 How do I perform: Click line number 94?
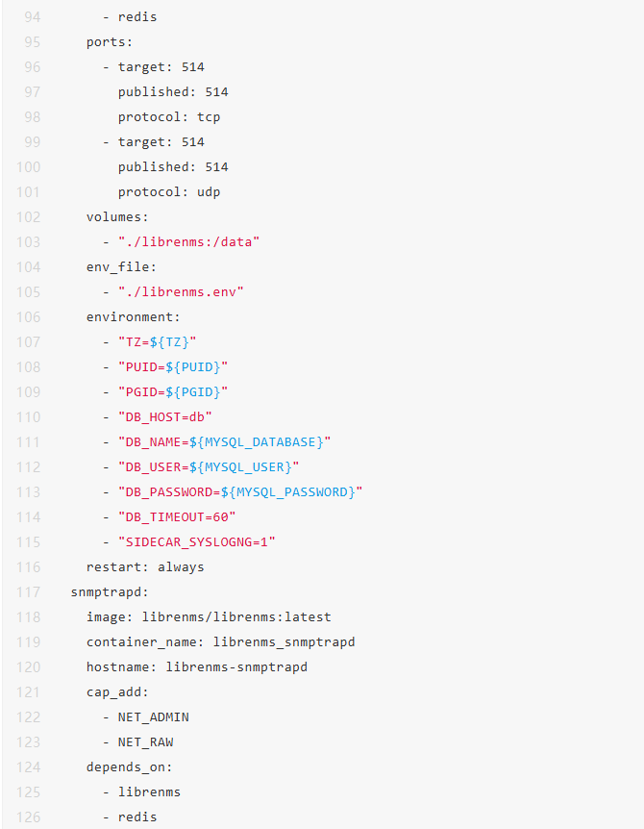pyautogui.click(x=33, y=17)
